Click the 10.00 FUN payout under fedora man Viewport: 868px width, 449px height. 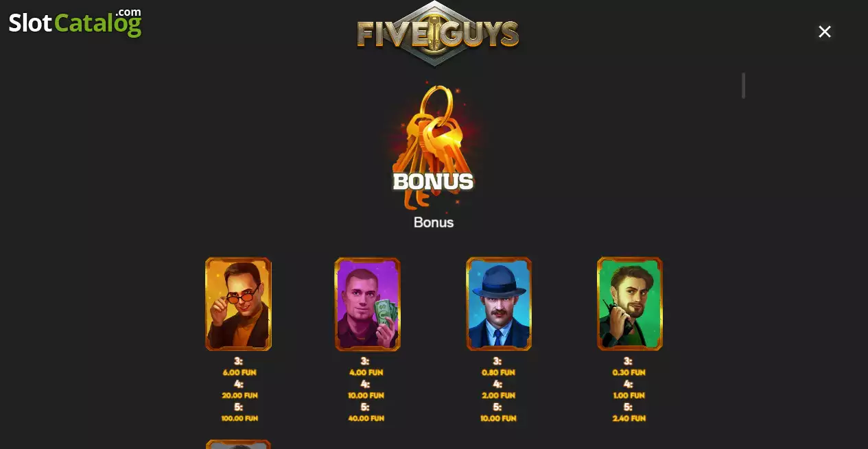click(x=499, y=418)
